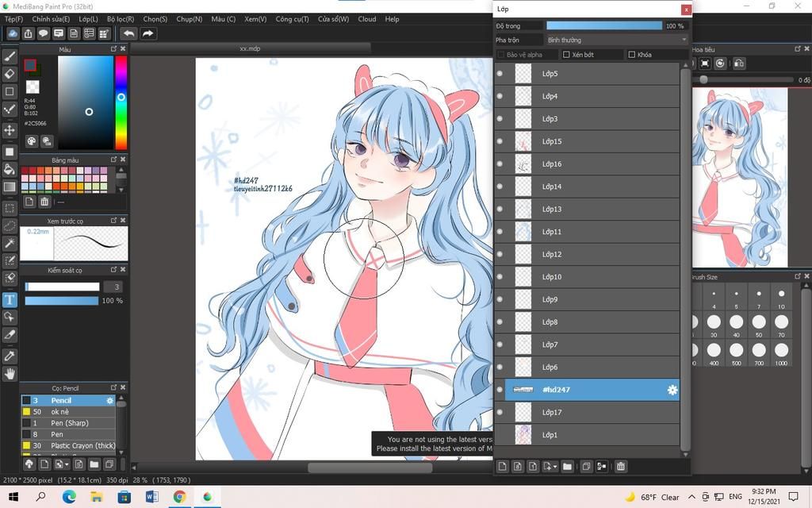The height and width of the screenshot is (508, 812).
Task: Open add-brush dropdown arrow in brush panel
Action: (67, 464)
